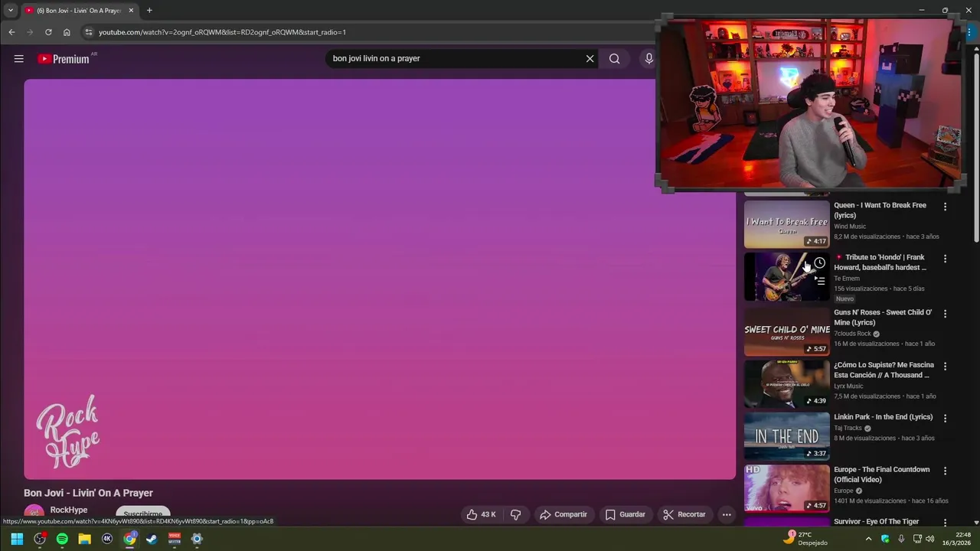Dislike the video with thumbs down

click(x=515, y=514)
